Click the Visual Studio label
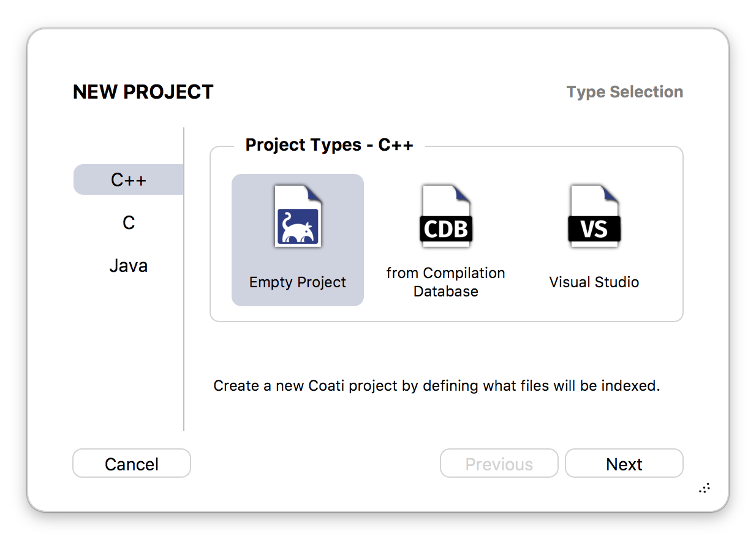This screenshot has width=756, height=550. (594, 282)
